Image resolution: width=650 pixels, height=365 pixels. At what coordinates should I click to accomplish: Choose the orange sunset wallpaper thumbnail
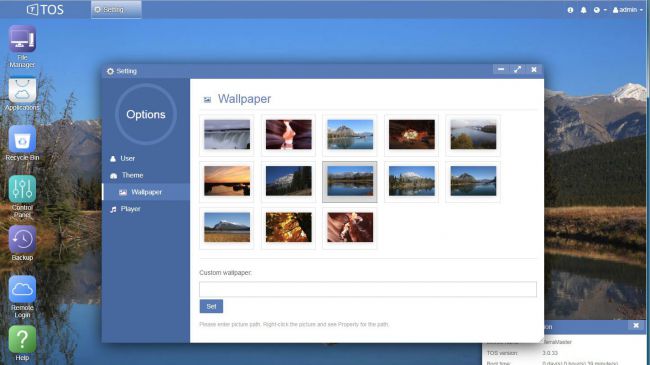click(x=227, y=181)
